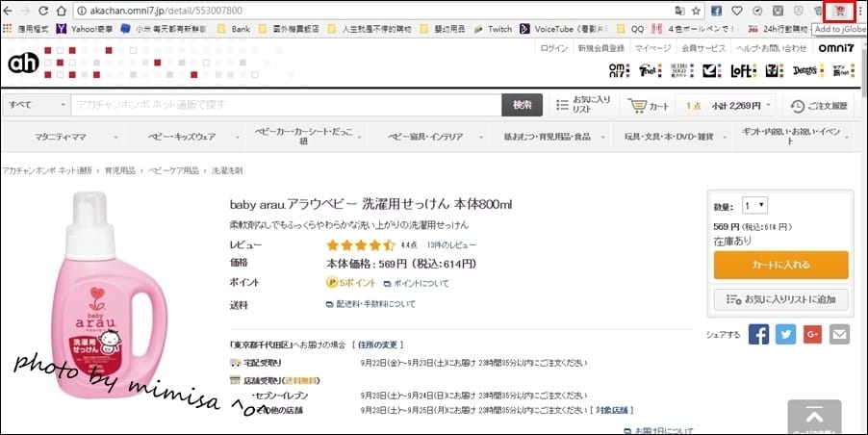The width and height of the screenshot is (868, 435).
Task: Expand the ベビーカー・カーシート・だっこ紐 menu
Action: [307, 136]
